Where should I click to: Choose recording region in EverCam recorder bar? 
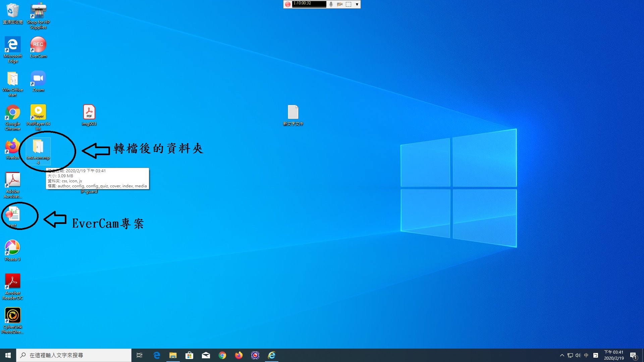348,4
